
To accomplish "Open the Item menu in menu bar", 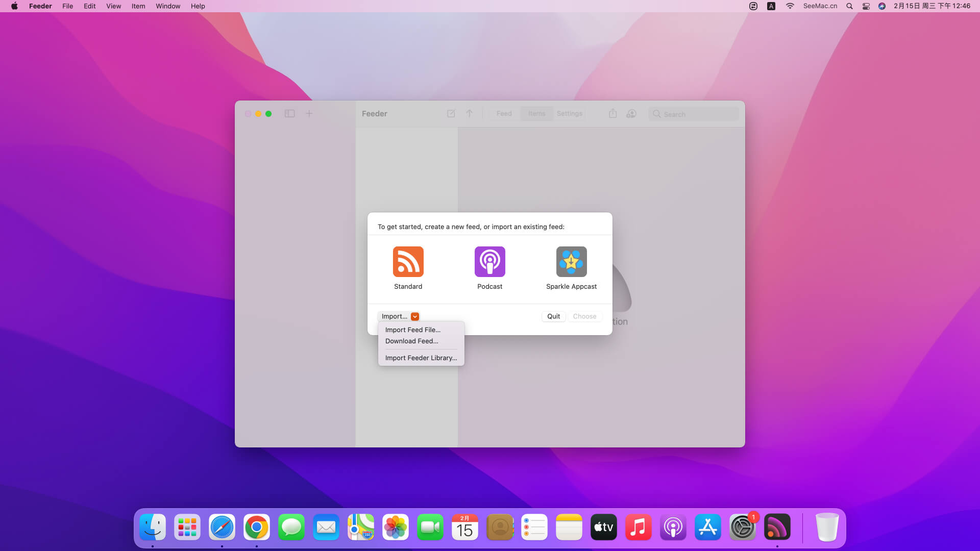I will [138, 6].
